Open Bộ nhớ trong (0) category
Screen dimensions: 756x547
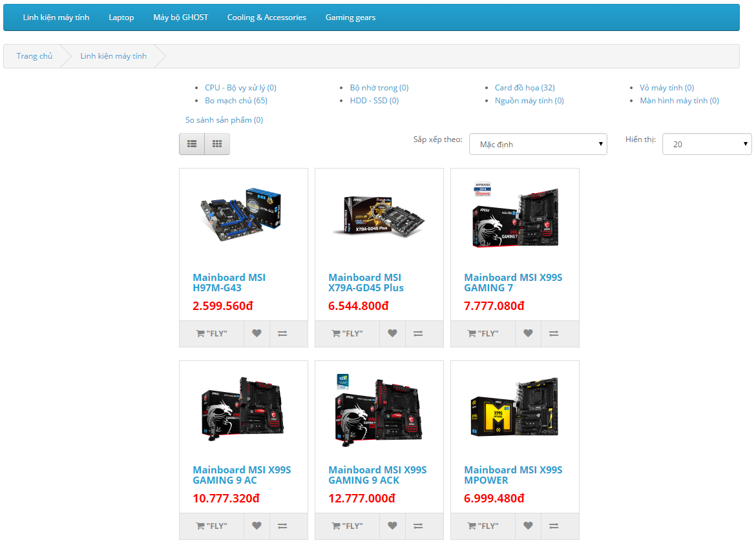click(x=379, y=88)
